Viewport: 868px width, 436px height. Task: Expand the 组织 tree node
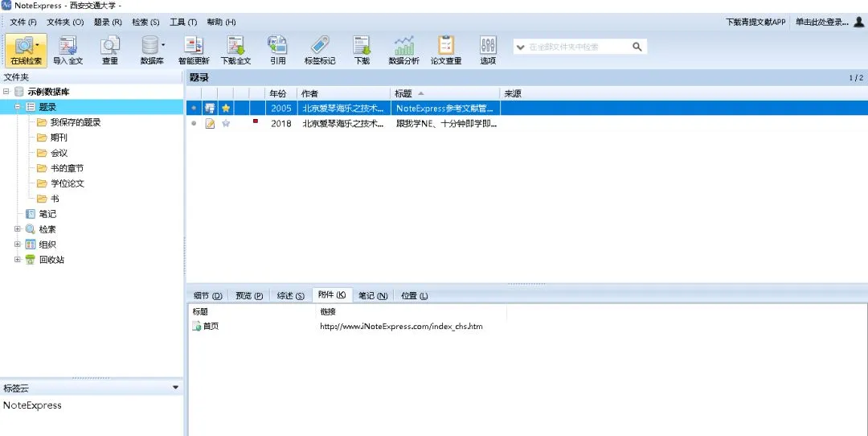tap(17, 245)
